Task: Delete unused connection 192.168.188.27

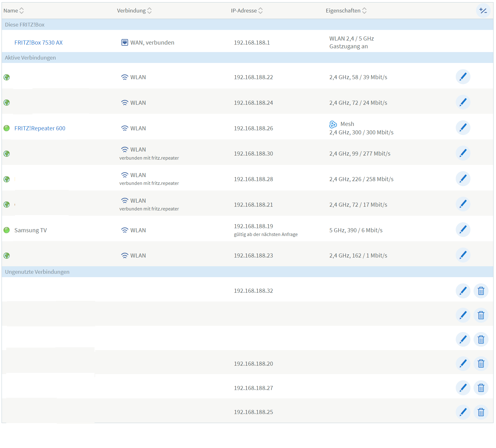Action: (481, 388)
